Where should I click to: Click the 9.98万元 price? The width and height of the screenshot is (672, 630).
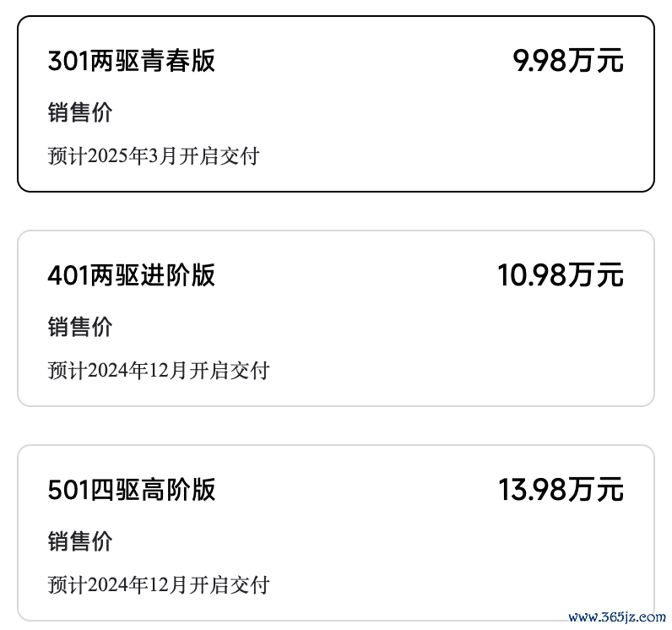click(x=568, y=62)
